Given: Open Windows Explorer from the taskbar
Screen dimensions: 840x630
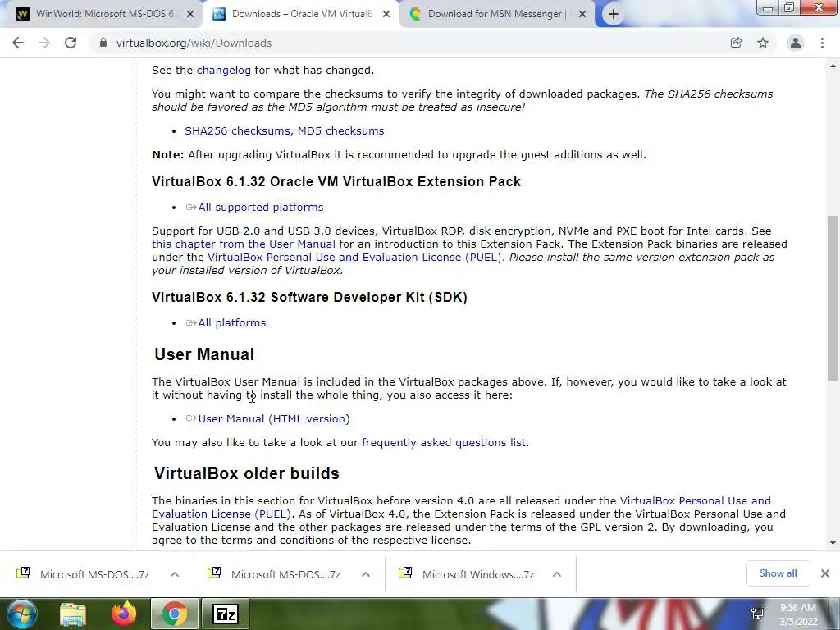Looking at the screenshot, I should point(73,614).
